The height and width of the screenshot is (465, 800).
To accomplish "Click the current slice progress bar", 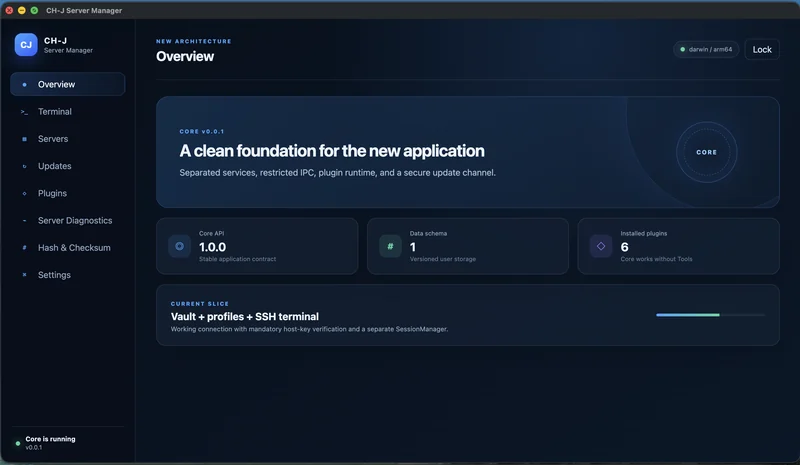I will 711,315.
